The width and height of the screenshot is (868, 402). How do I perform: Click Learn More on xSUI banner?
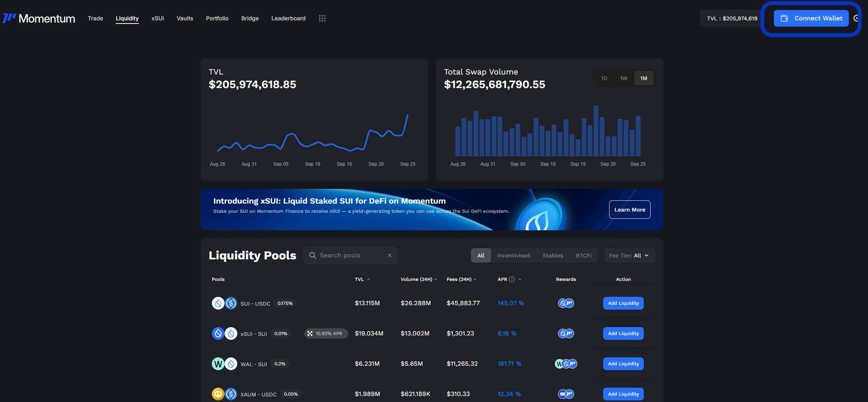tap(629, 210)
